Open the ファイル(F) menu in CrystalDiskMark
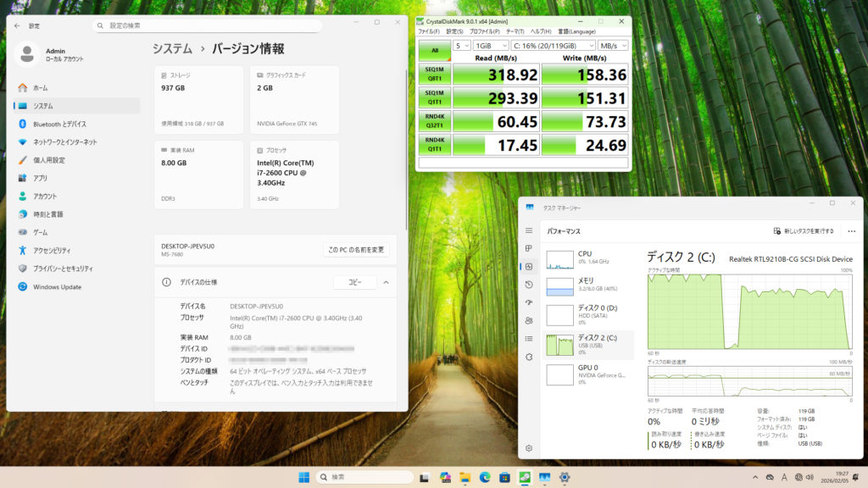This screenshot has width=868, height=488. [430, 31]
